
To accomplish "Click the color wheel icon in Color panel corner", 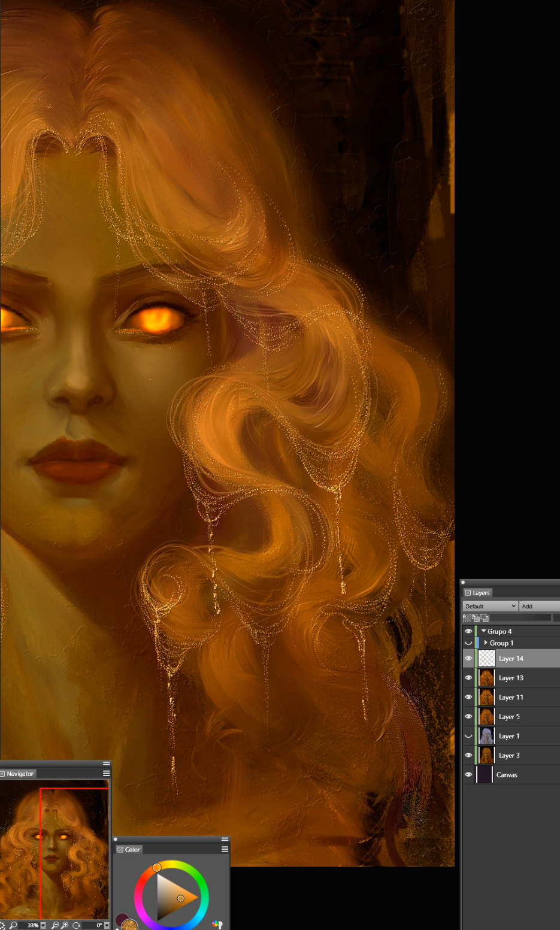I will point(217,925).
